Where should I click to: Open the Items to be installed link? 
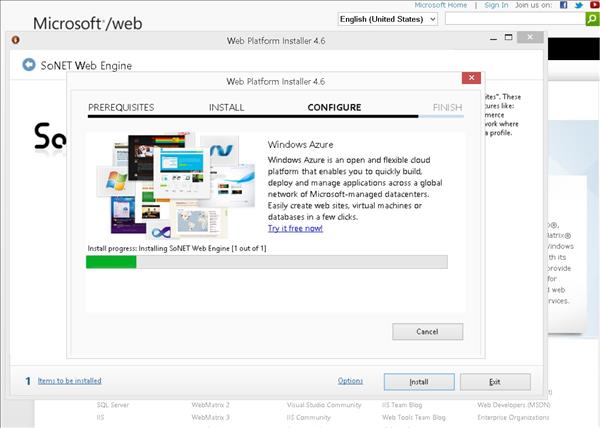coord(70,381)
